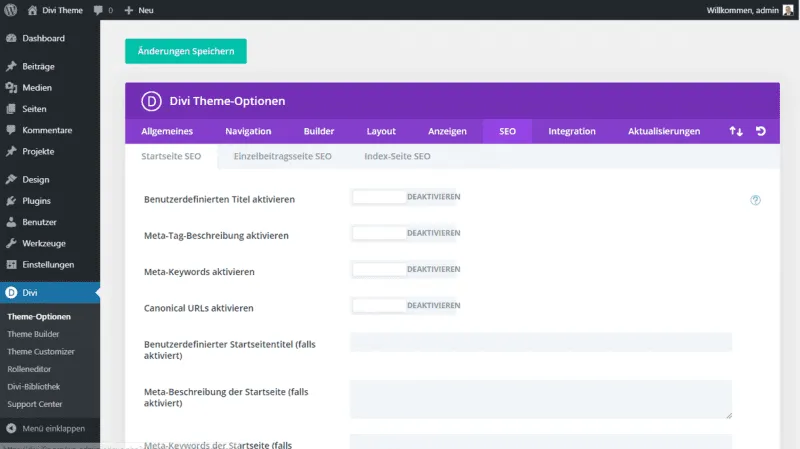
Task: Click the Plugins plug icon
Action: click(11, 201)
